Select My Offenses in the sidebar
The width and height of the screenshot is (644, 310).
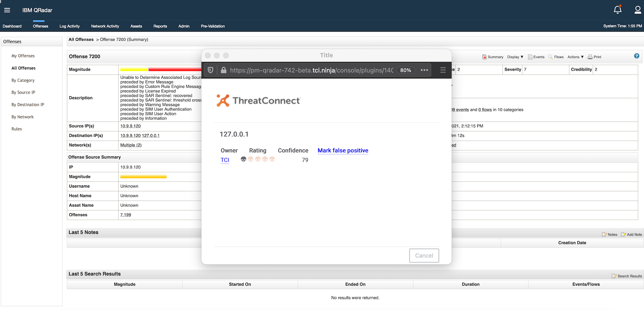pos(23,56)
